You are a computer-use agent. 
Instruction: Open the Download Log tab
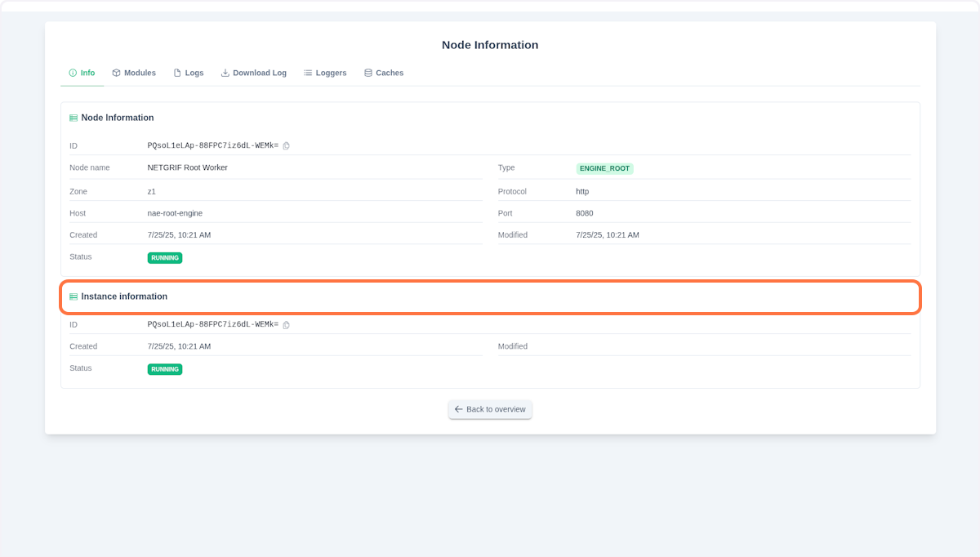(253, 73)
